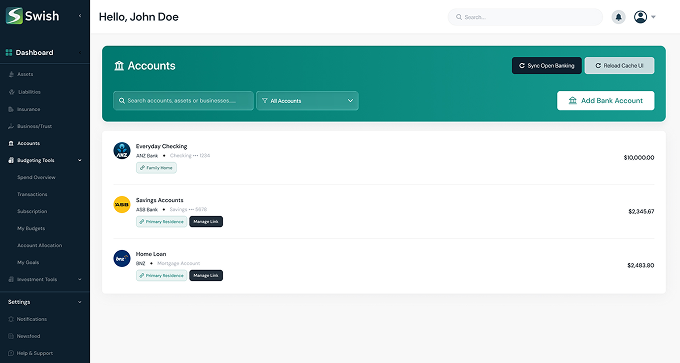Click the Notifications sidebar icon
Image resolution: width=680 pixels, height=363 pixels.
point(11,319)
